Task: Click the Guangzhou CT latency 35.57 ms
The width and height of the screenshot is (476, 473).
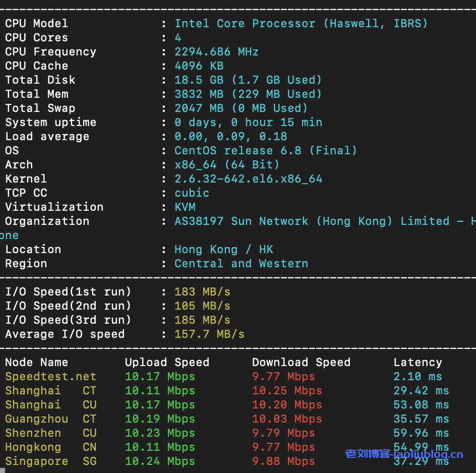Action: (421, 419)
